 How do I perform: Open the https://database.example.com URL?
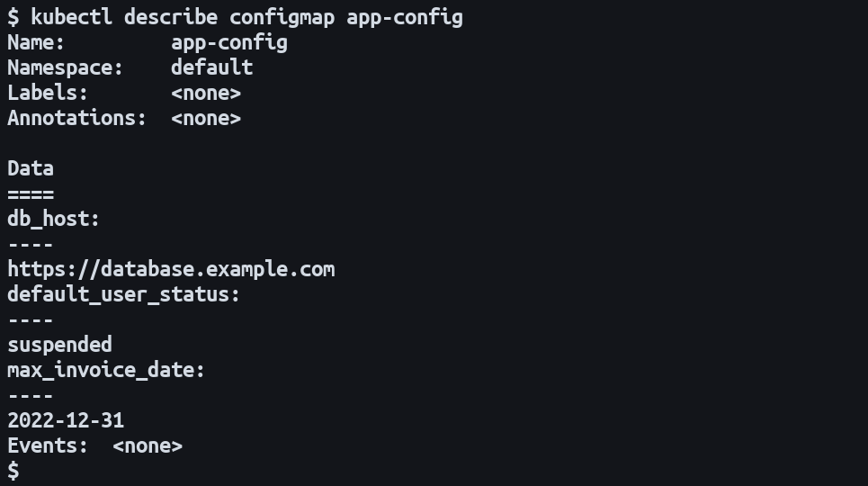tap(171, 269)
